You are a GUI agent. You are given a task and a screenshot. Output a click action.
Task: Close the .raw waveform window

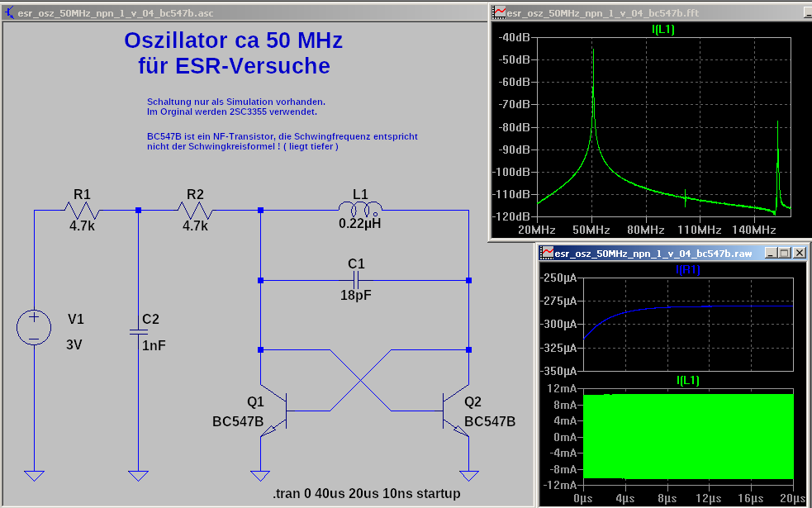(800, 253)
